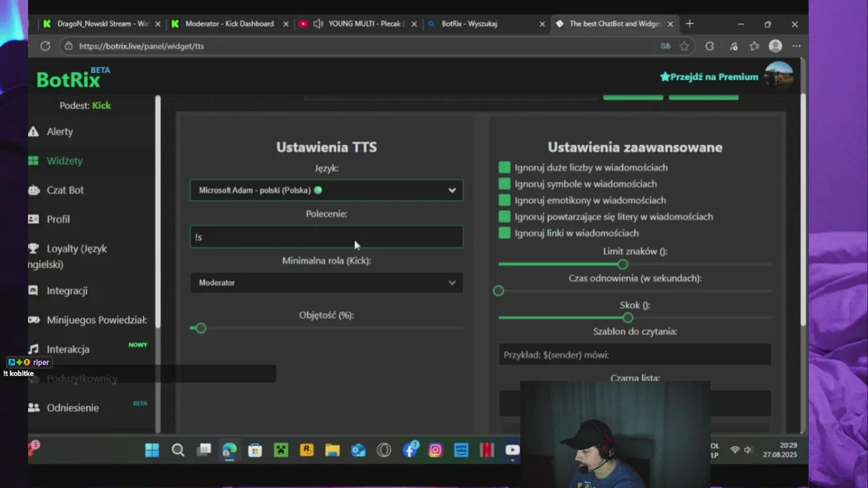
Task: Open Netflix from the taskbar
Action: [x=487, y=450]
